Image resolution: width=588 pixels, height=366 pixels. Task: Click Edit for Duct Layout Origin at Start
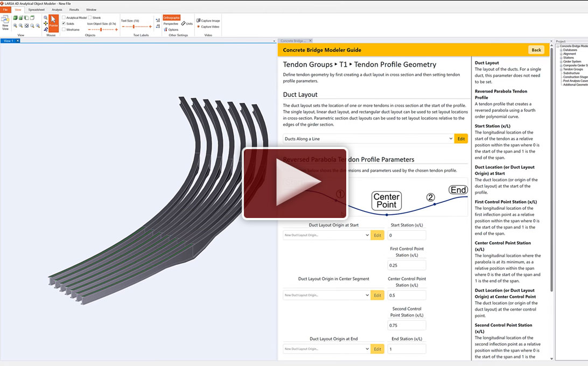pyautogui.click(x=377, y=235)
